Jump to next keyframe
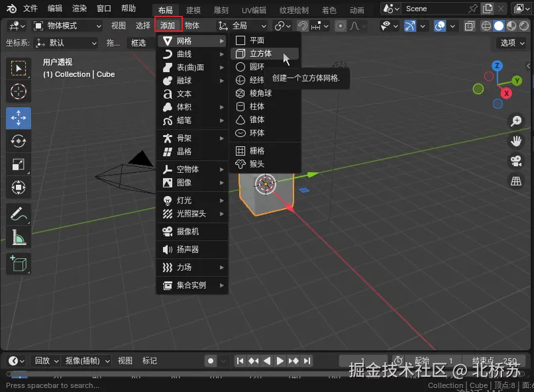The height and width of the screenshot is (392, 534). (x=294, y=361)
